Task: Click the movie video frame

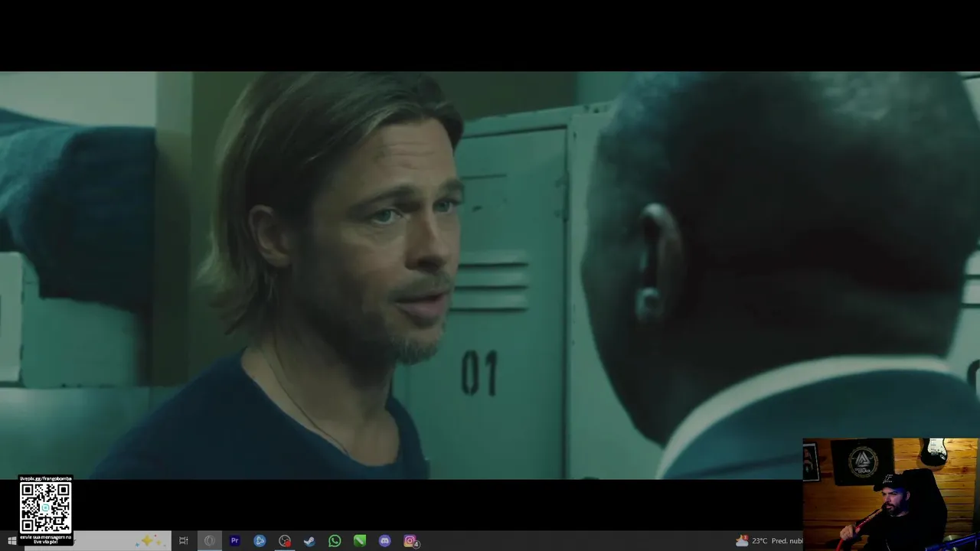Action: point(490,275)
